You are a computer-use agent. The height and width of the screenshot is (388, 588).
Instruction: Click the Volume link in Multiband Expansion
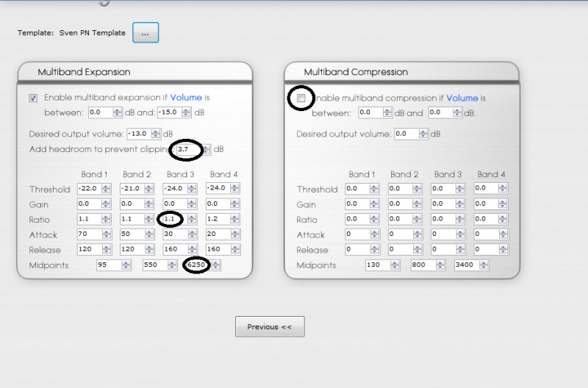click(x=186, y=97)
